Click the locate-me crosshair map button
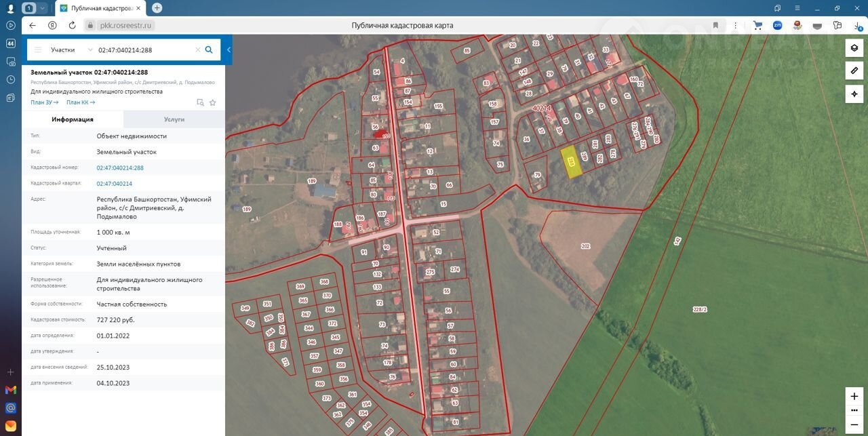868x436 pixels. pyautogui.click(x=854, y=94)
